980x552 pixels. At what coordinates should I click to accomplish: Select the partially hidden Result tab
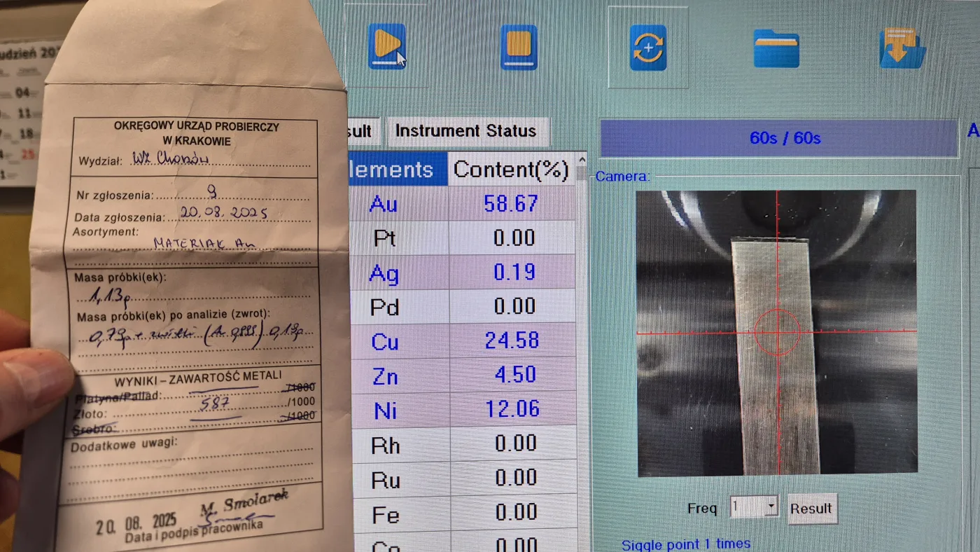[364, 132]
